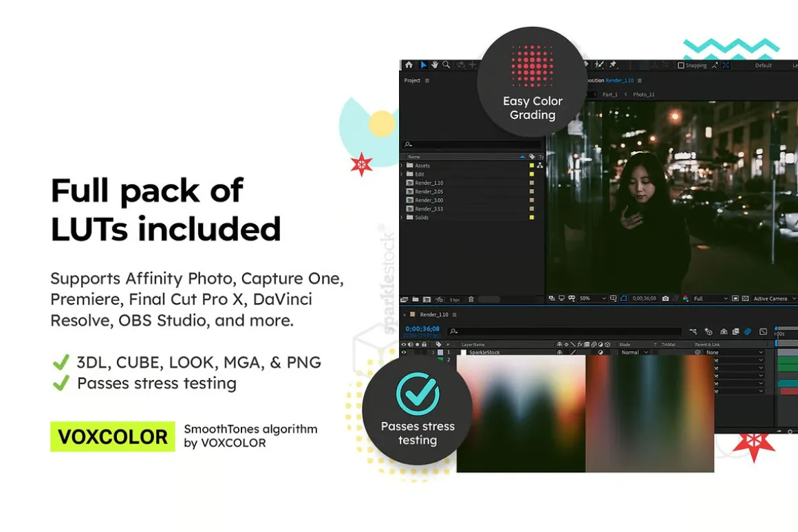Create a new composition from Project footer

[427, 299]
